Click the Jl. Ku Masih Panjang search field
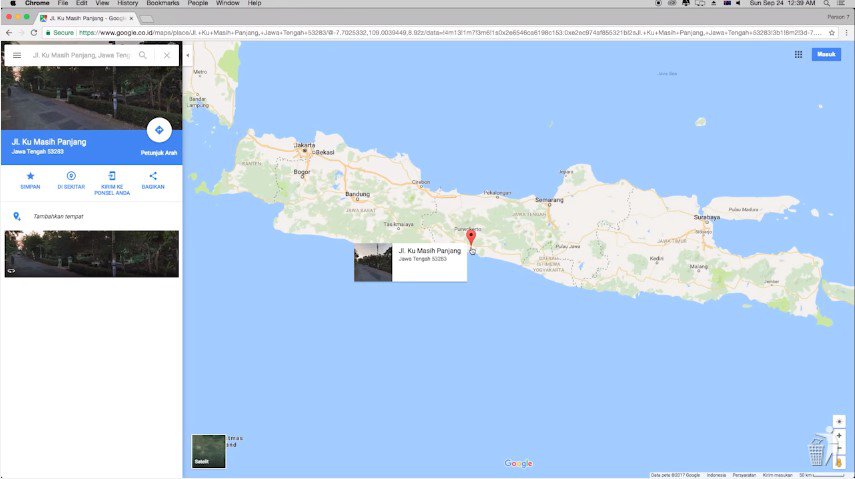 (x=81, y=55)
